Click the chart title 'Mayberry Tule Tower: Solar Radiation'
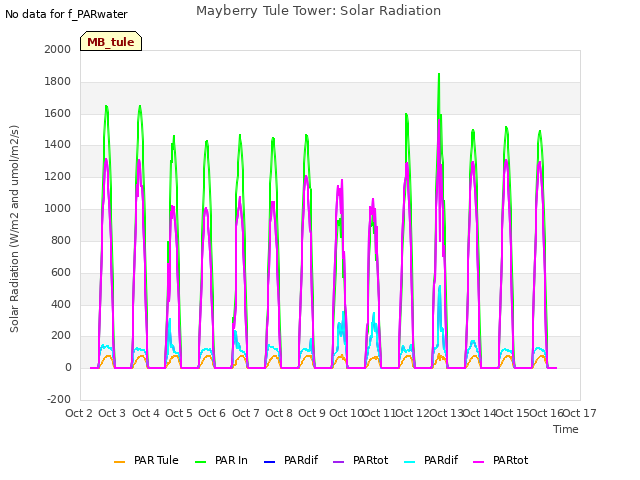 [x=318, y=11]
